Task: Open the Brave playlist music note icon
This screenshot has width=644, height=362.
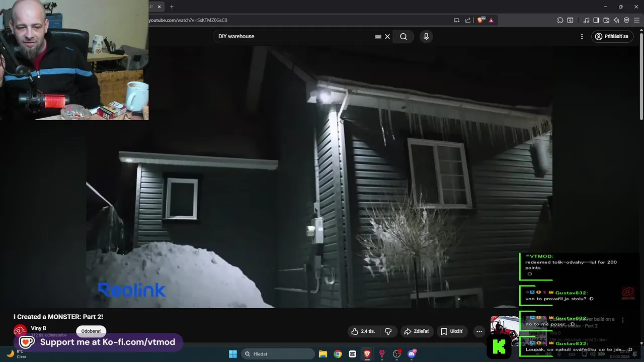Action: pyautogui.click(x=586, y=20)
